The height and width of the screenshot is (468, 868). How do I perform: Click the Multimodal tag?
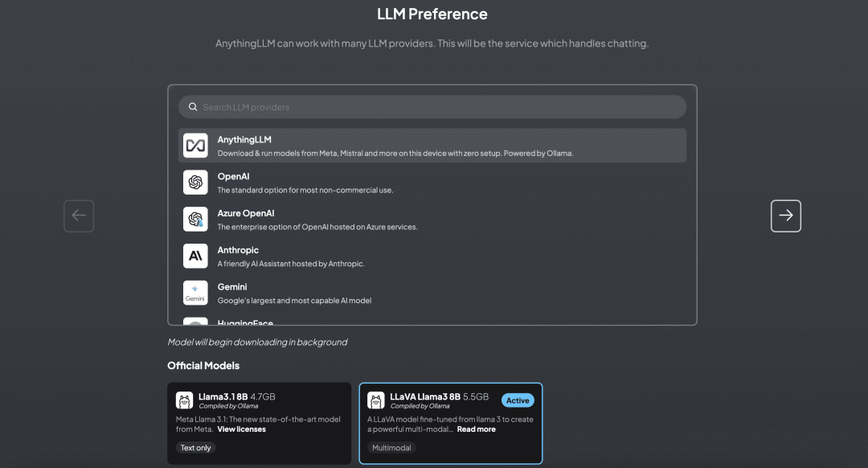[391, 448]
